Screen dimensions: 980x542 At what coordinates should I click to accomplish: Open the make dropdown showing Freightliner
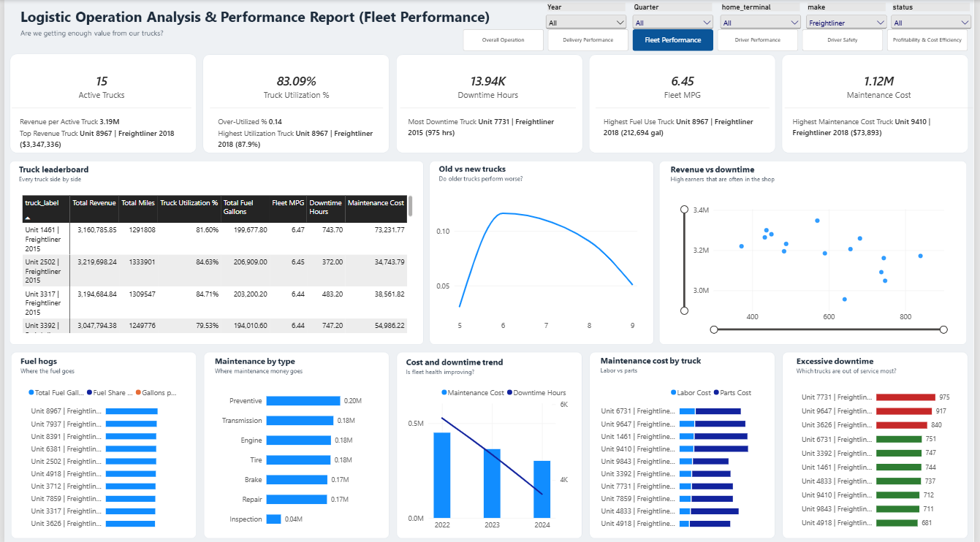pyautogui.click(x=845, y=23)
